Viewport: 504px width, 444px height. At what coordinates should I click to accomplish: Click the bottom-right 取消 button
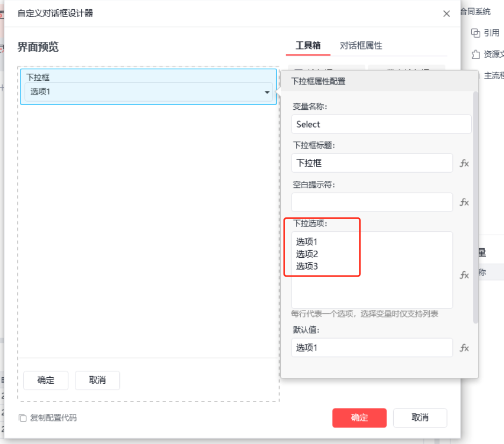point(420,418)
